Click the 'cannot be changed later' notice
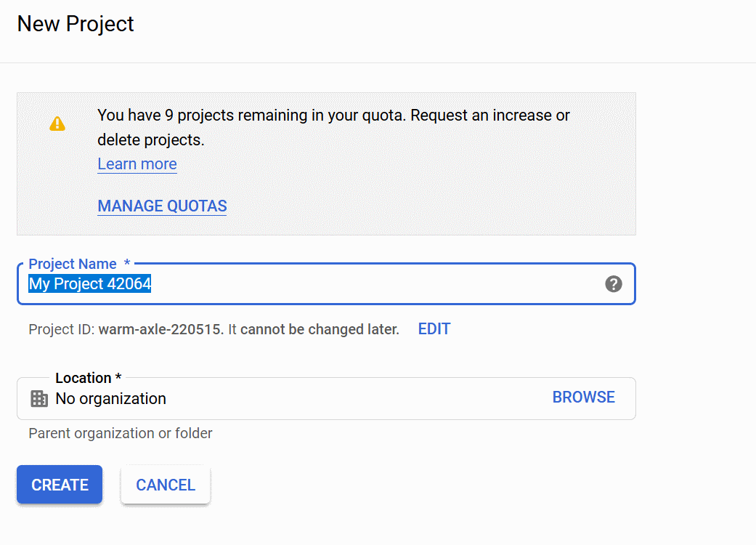The height and width of the screenshot is (545, 756). [x=320, y=330]
